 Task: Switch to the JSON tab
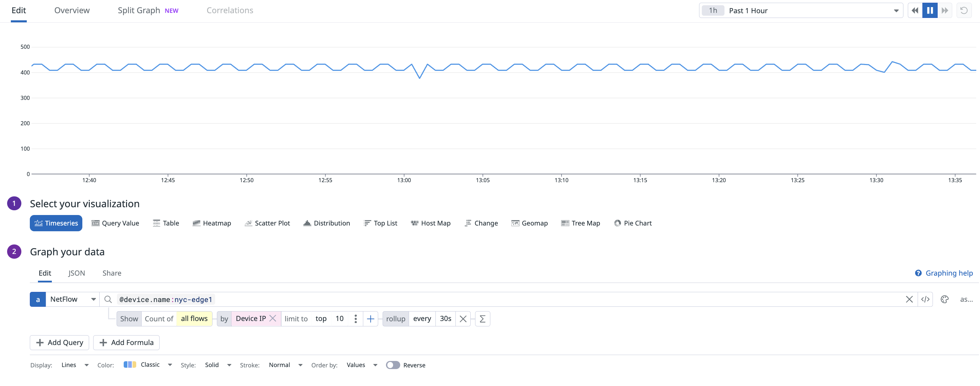(x=77, y=273)
